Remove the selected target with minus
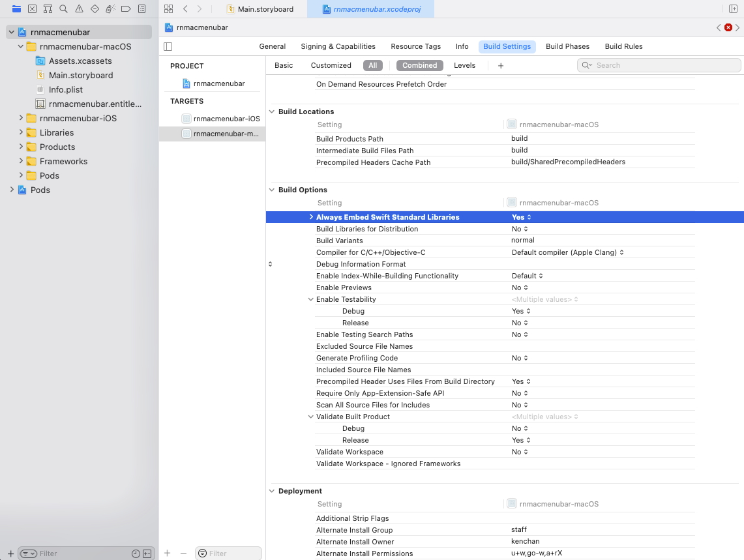This screenshot has height=560, width=744. (x=184, y=553)
